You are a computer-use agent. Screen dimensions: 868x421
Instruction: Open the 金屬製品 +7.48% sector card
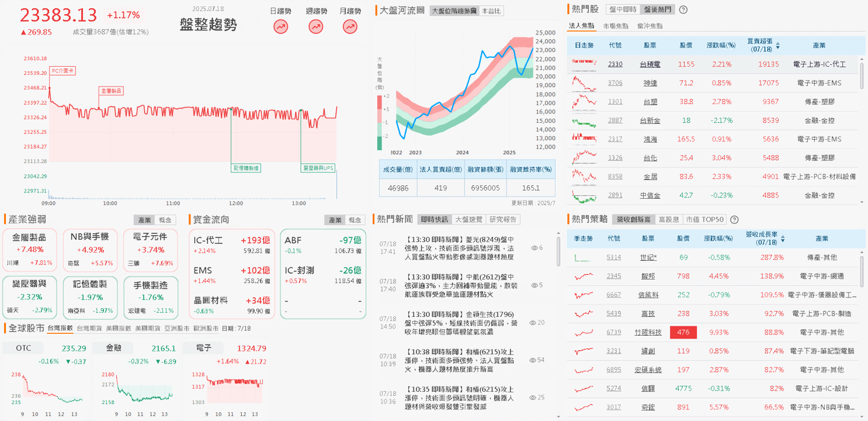point(29,250)
